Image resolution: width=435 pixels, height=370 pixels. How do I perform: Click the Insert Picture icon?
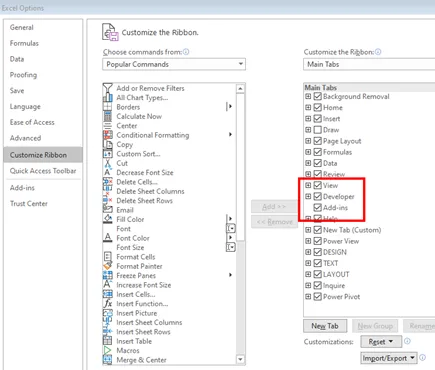[x=108, y=313]
